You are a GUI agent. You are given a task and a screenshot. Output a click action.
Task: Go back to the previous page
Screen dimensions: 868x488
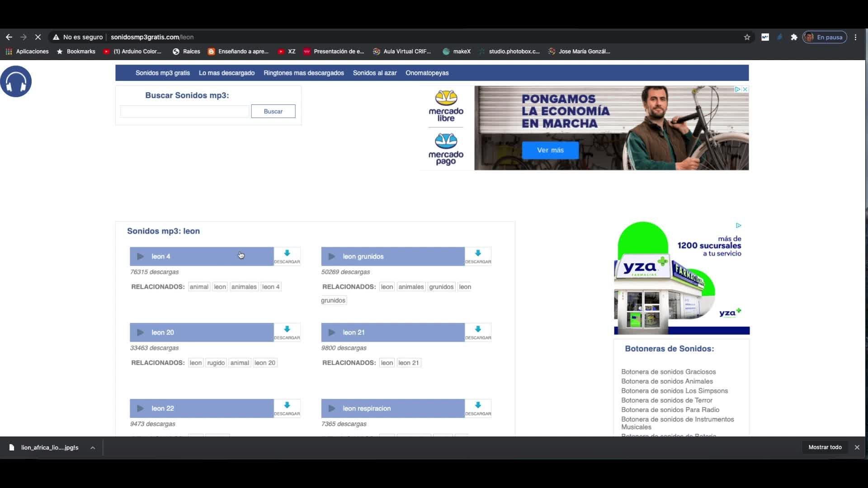tap(9, 38)
